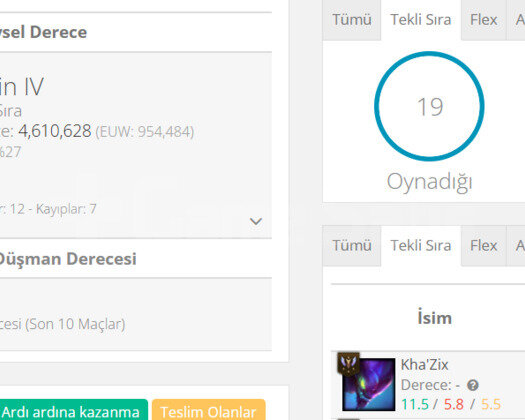The height and width of the screenshot is (420, 525).
Task: Click the Kha'Zix champion portrait
Action: tap(368, 384)
